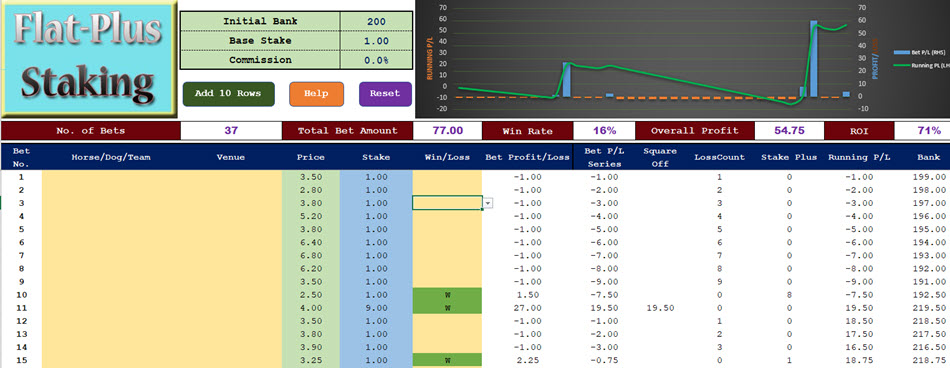Select the Stake cell 9.00 of bet 11
The height and width of the screenshot is (368, 950).
pyautogui.click(x=376, y=308)
